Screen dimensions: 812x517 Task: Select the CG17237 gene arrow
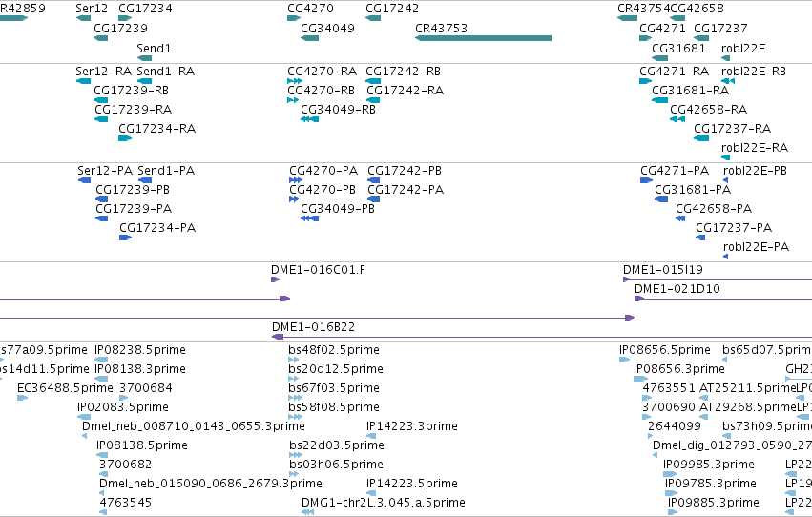pyautogui.click(x=701, y=38)
